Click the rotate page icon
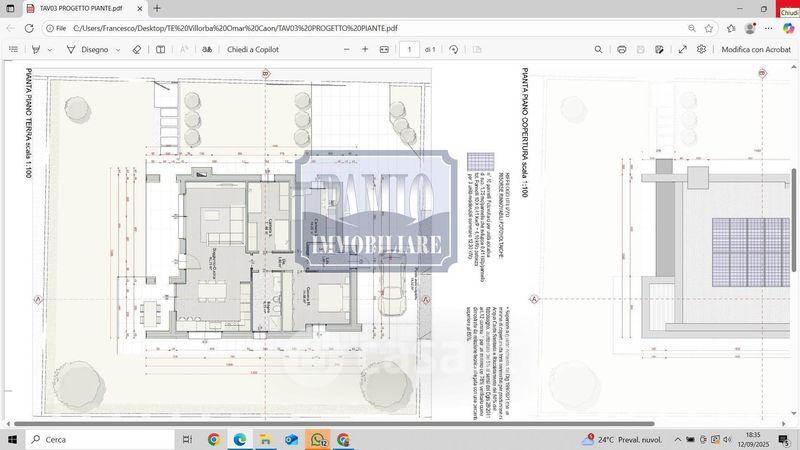Screen dimensions: 800x450 click(x=454, y=49)
